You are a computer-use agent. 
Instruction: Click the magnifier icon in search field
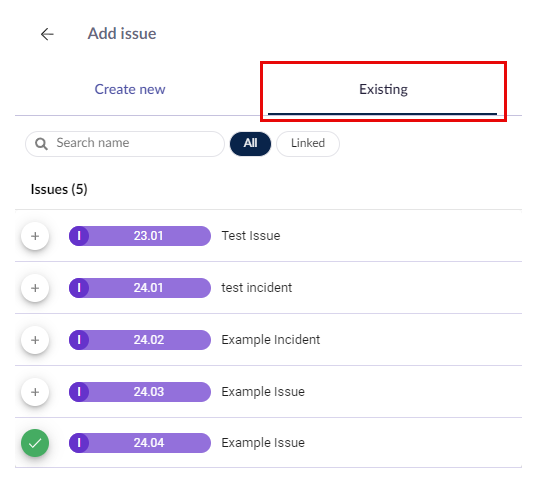pyautogui.click(x=41, y=144)
